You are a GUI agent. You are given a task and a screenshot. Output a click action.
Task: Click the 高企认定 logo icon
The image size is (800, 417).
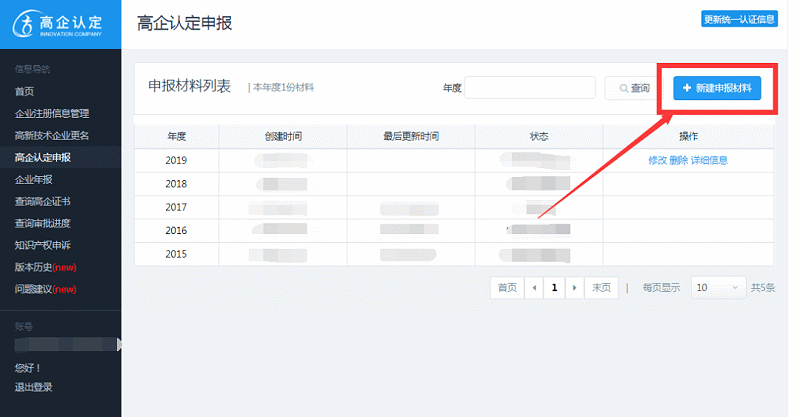pos(23,23)
